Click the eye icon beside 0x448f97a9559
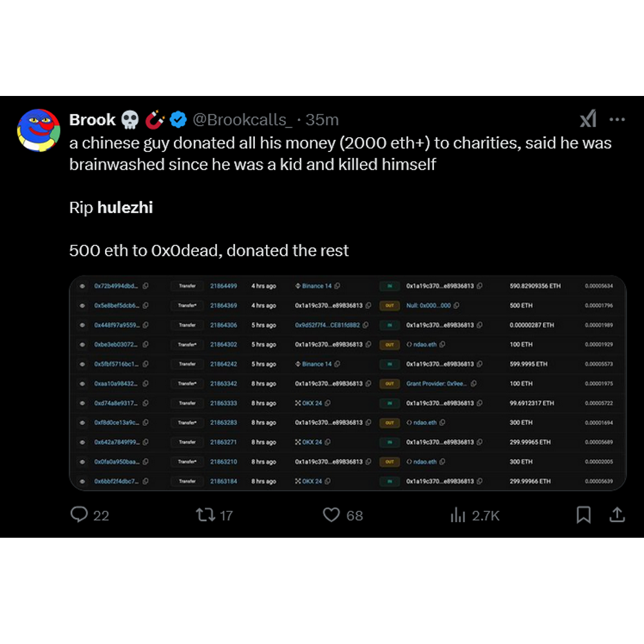The height and width of the screenshot is (644, 644). click(x=82, y=325)
